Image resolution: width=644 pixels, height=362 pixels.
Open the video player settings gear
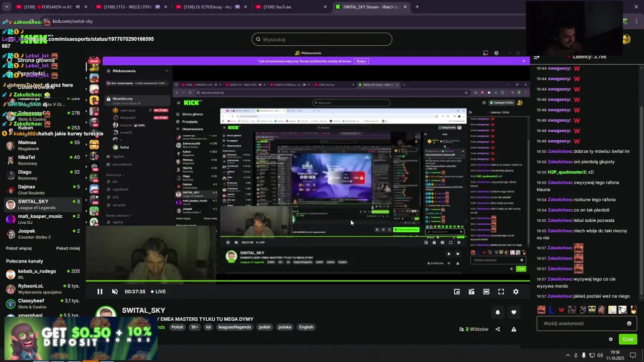516,292
